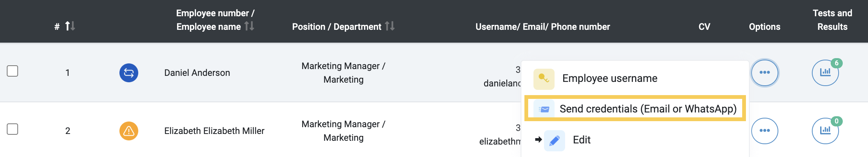Viewport: 868px width, 157px height.
Task: Tick the checkbox for Elizabeth Miller row
Action: pyautogui.click(x=12, y=129)
